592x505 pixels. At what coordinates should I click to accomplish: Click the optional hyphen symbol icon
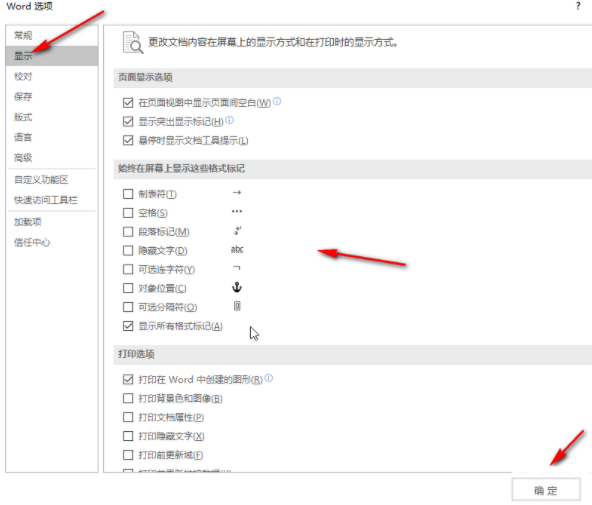(x=237, y=268)
